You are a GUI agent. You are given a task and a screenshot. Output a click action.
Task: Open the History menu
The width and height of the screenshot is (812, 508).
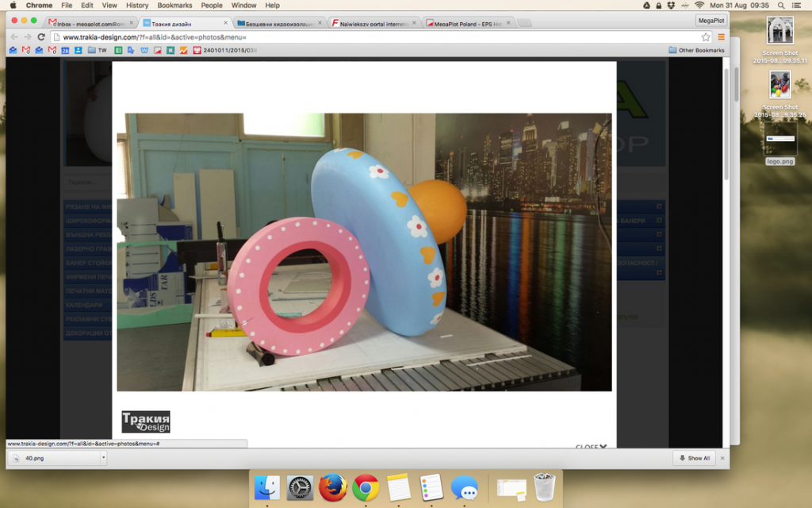click(x=137, y=6)
